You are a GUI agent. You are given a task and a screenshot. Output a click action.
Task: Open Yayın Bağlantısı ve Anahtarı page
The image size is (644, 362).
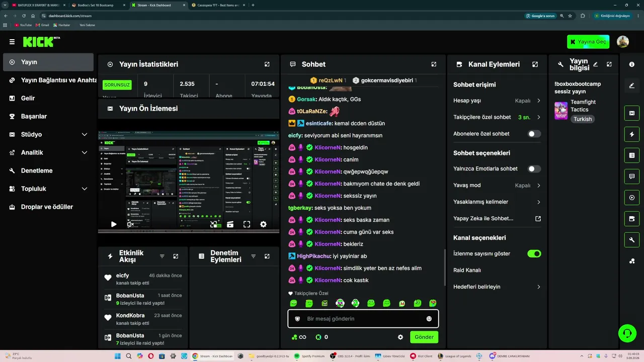pyautogui.click(x=50, y=80)
